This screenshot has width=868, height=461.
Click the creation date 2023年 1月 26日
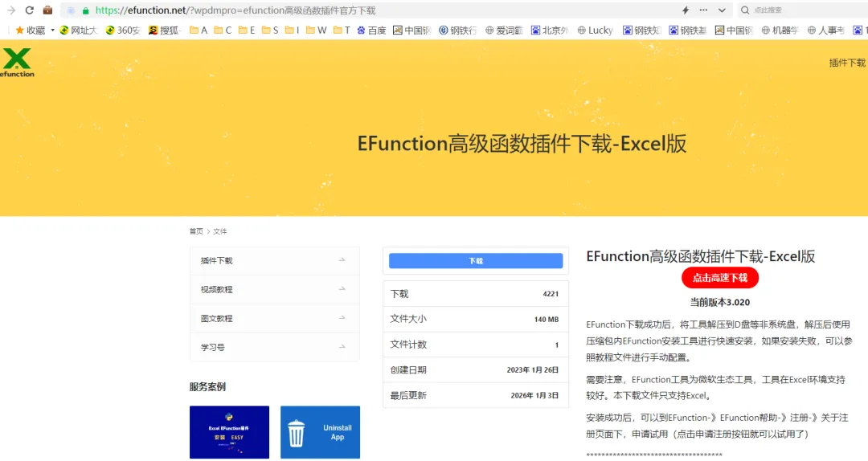[533, 369]
